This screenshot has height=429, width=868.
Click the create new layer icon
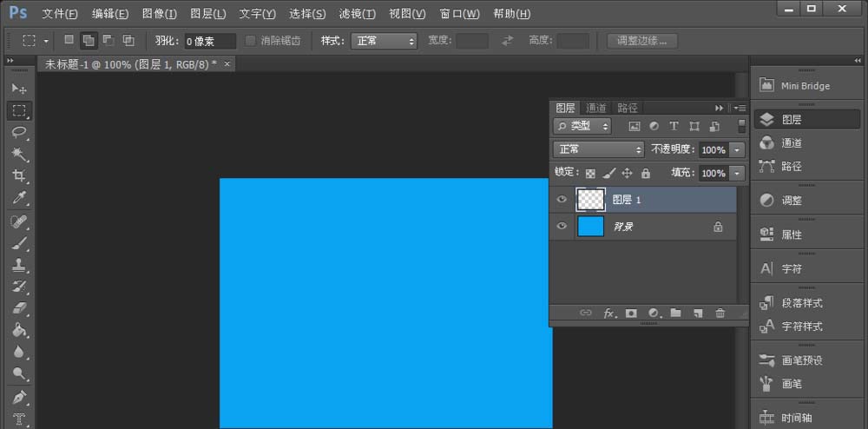pyautogui.click(x=698, y=313)
